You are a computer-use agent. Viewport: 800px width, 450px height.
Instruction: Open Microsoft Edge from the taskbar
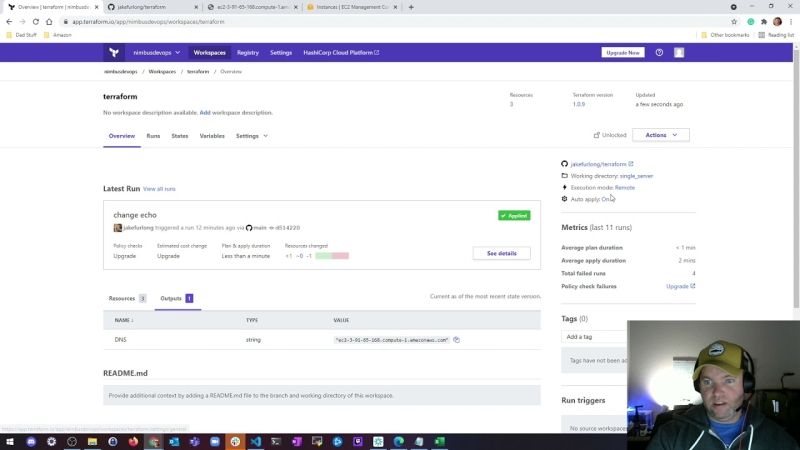398,441
